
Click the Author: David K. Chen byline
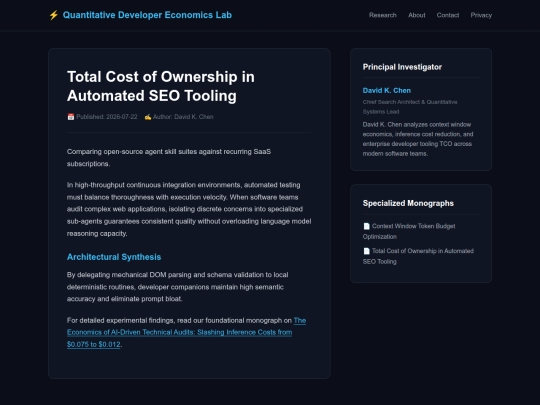click(x=183, y=117)
